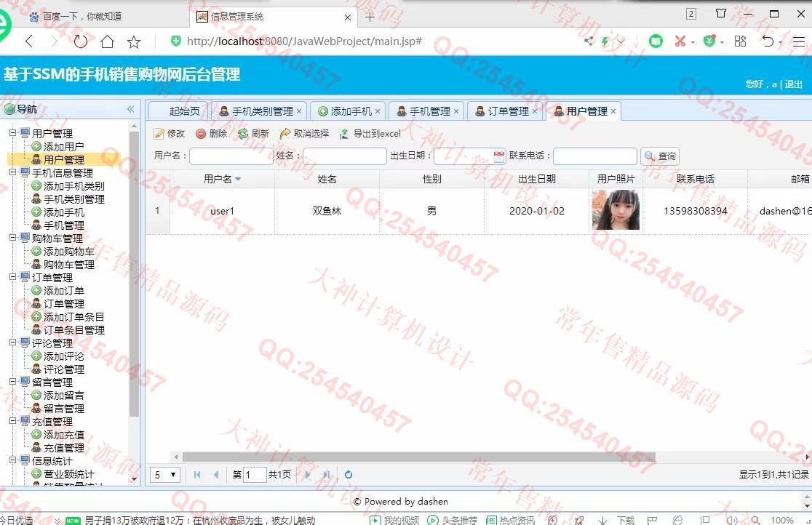Click the grid horizontal scrollbar

tap(418, 457)
